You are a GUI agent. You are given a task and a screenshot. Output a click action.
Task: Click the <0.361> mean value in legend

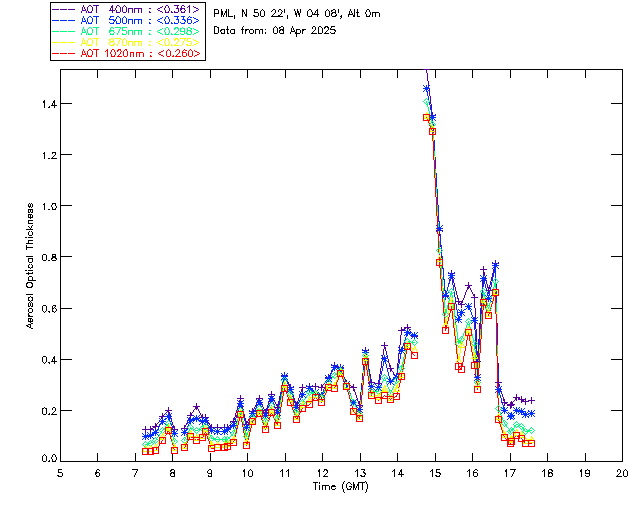click(178, 9)
